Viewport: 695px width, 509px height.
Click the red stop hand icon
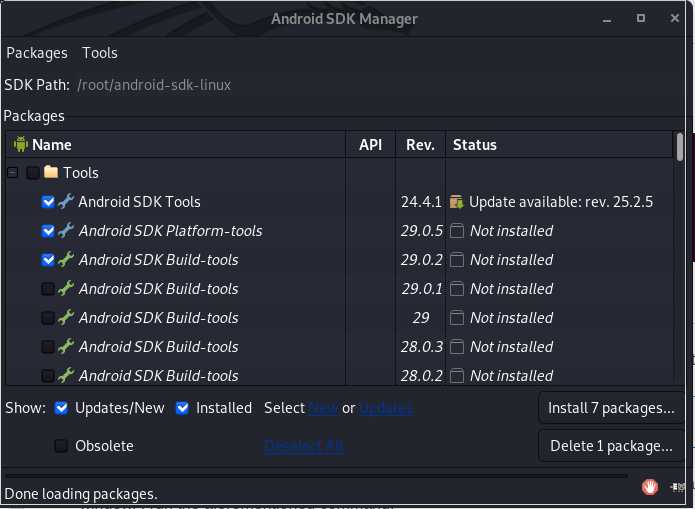tap(650, 487)
